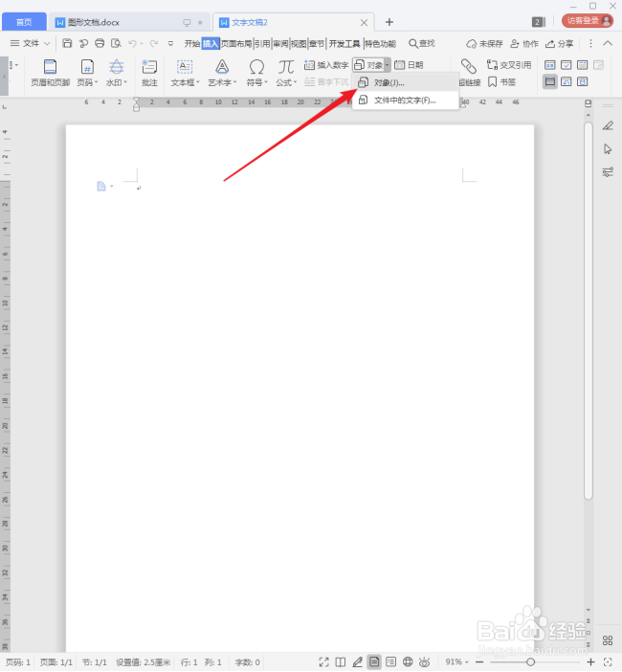
Task: Open a new document tab with plus
Action: click(x=389, y=22)
